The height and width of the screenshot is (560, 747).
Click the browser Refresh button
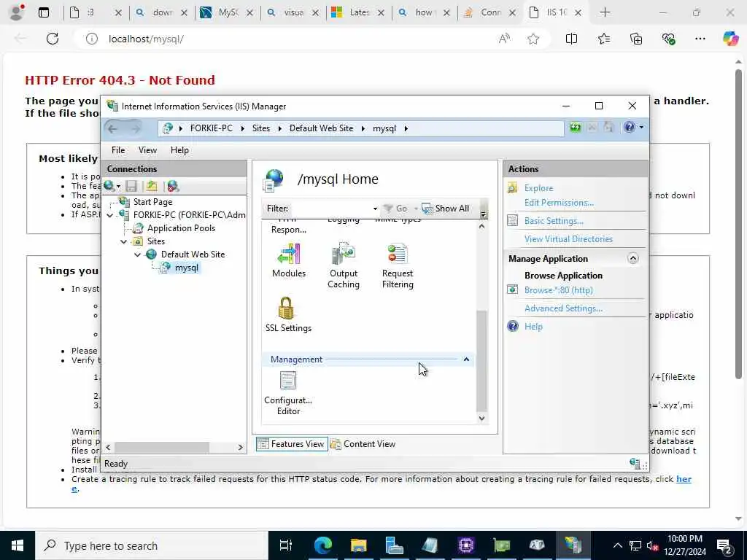pos(53,39)
